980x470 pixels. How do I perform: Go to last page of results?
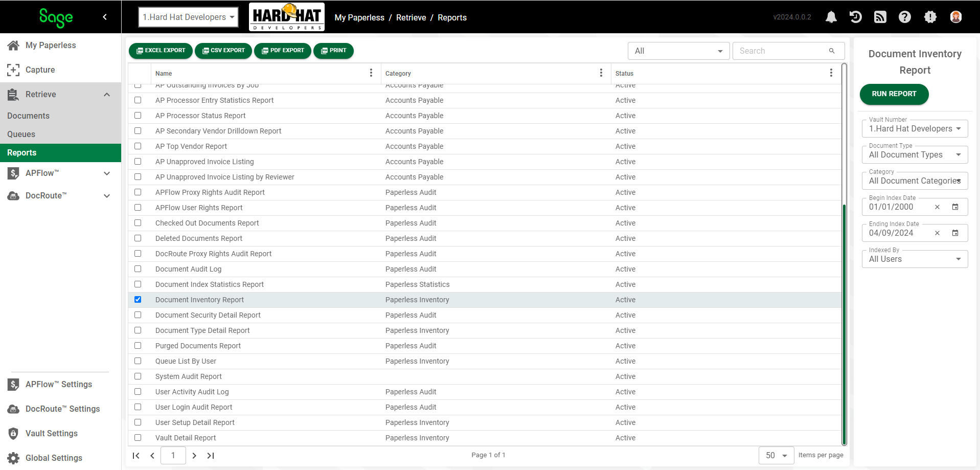211,456
